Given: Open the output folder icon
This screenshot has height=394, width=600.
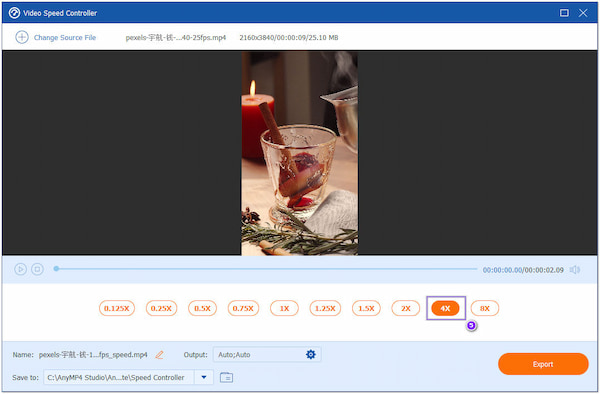Looking at the screenshot, I should coord(227,378).
